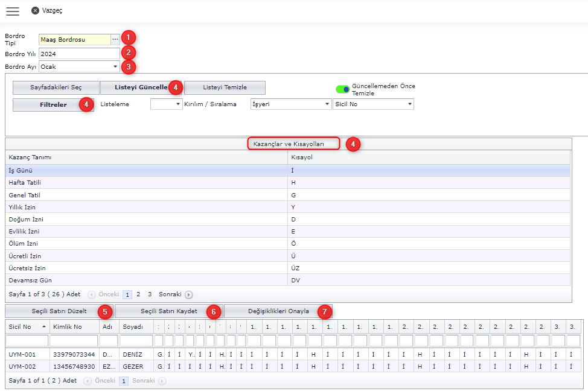Image resolution: width=588 pixels, height=391 pixels.
Task: Select the UYM-001 employee cell
Action: point(27,354)
